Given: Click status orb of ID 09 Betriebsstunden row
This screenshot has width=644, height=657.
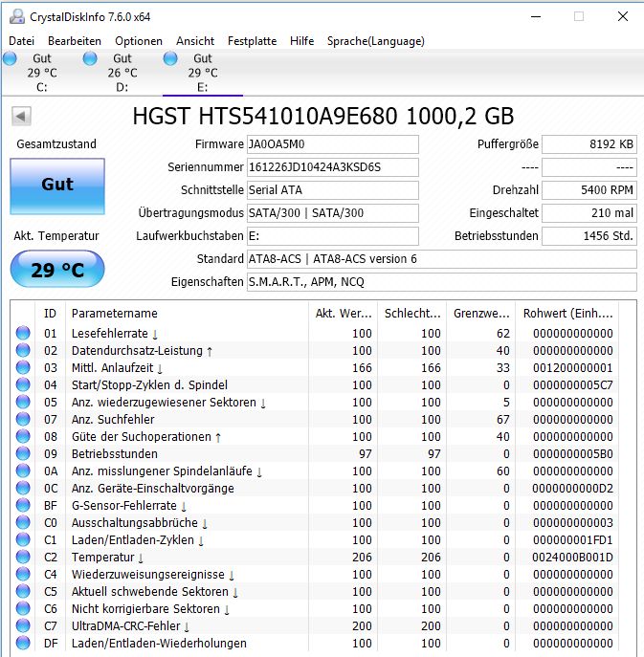Looking at the screenshot, I should (23, 453).
